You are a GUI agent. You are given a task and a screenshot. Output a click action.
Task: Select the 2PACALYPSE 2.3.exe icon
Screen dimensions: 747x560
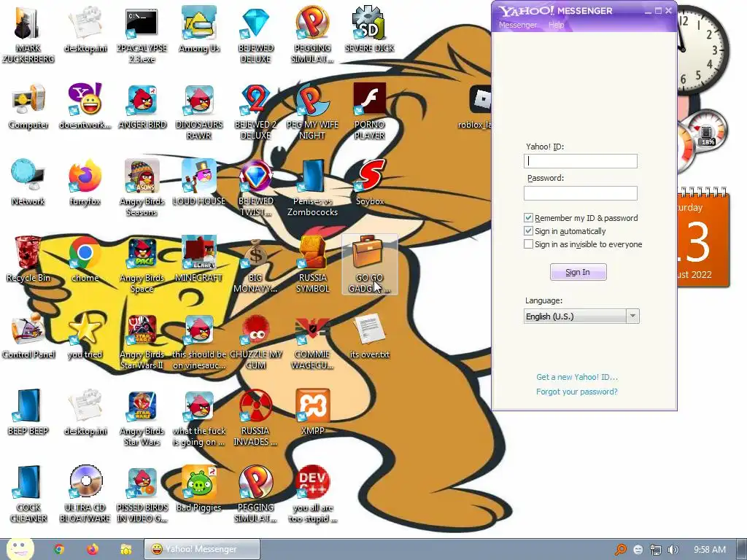point(142,34)
